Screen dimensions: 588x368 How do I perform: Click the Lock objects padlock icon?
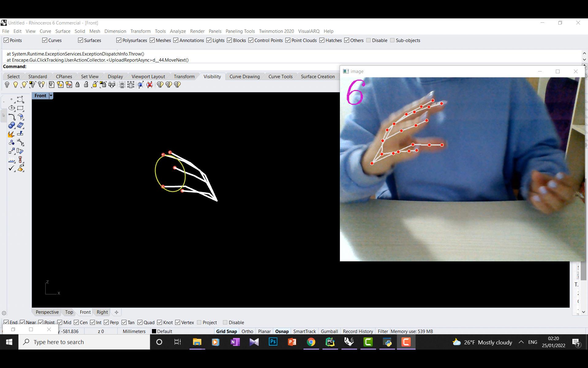click(77, 85)
